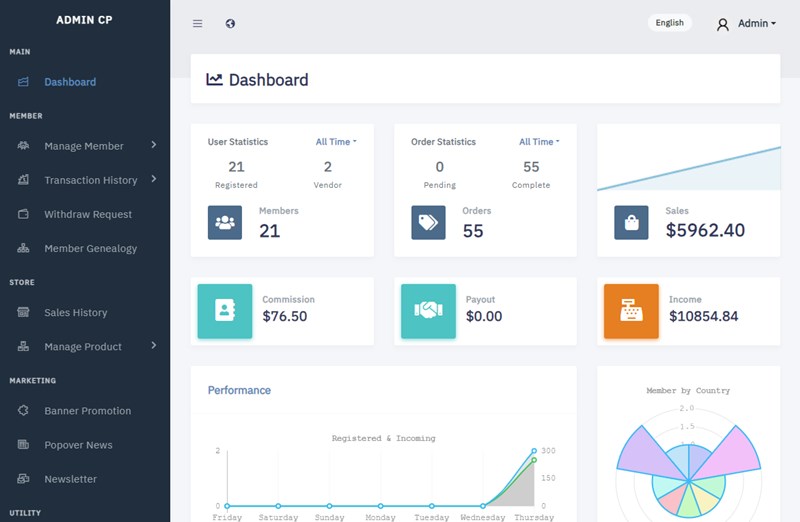Click the Banner Promotion badge icon
Image resolution: width=800 pixels, height=522 pixels.
pos(23,410)
